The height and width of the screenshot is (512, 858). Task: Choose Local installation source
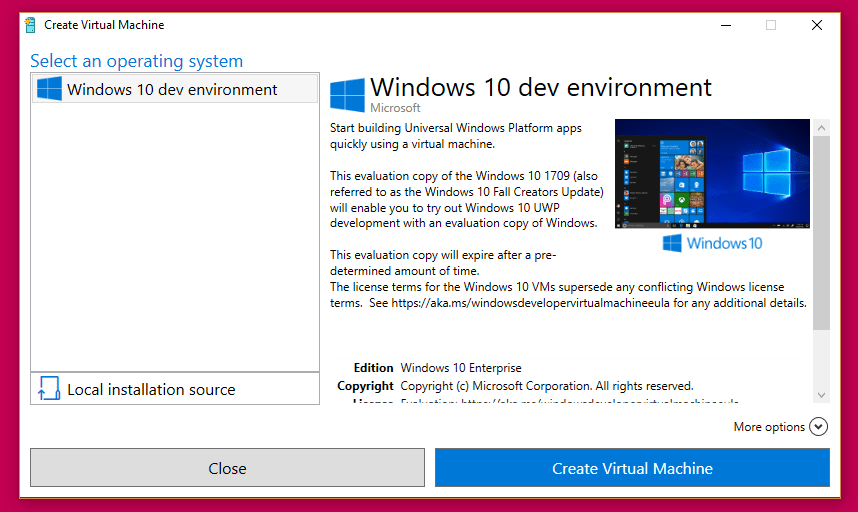[x=175, y=389]
